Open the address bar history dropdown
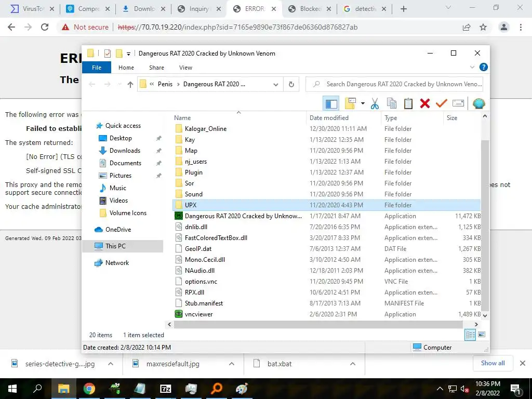The width and height of the screenshot is (532, 399). pos(276,85)
